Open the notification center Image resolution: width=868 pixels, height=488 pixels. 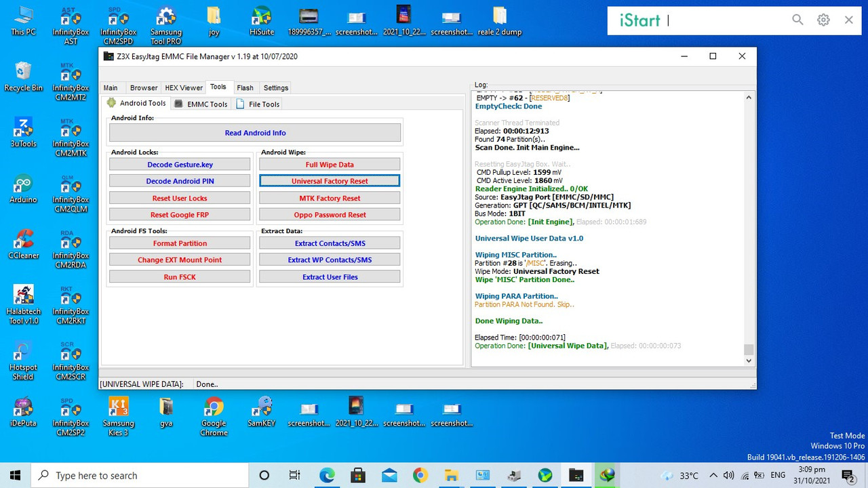click(848, 475)
